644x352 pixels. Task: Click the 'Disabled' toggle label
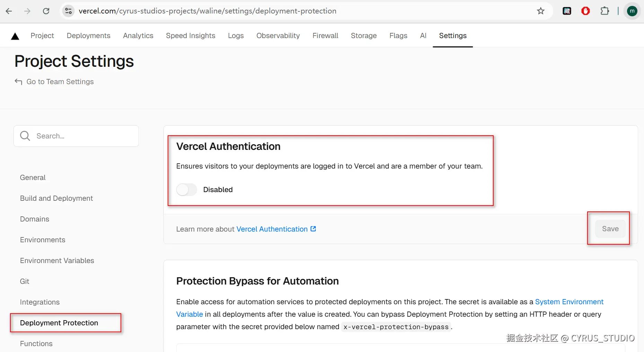[x=218, y=190]
